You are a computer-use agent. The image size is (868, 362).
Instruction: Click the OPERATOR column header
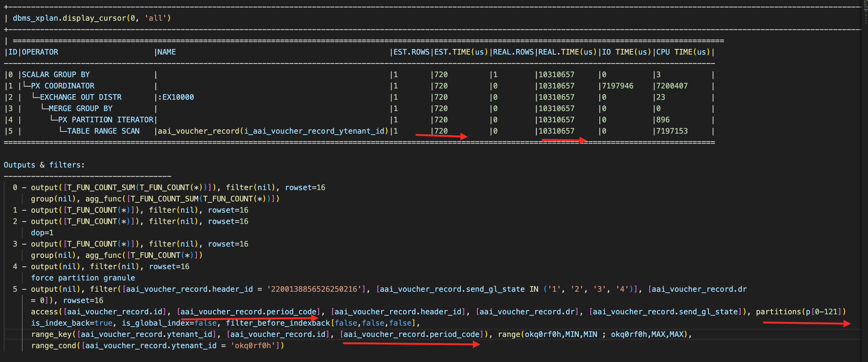point(40,52)
